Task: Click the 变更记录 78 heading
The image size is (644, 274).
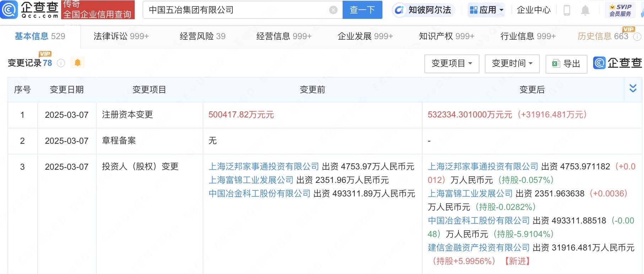Action: pyautogui.click(x=30, y=63)
